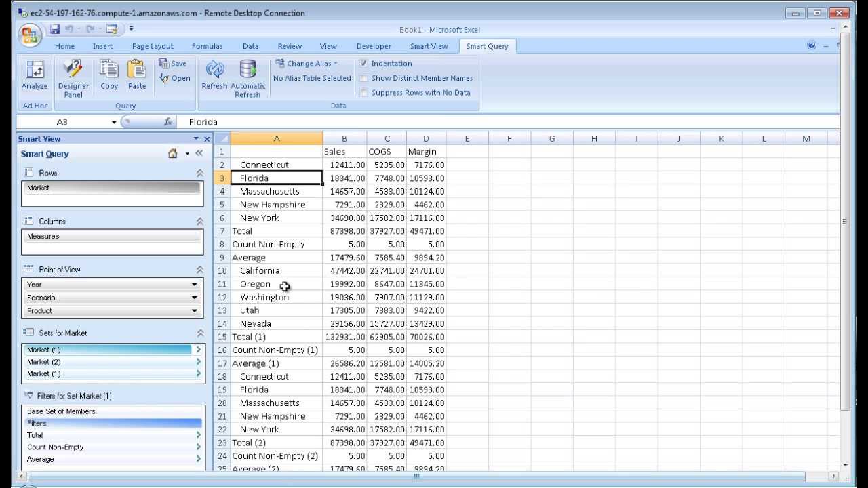The width and height of the screenshot is (868, 488).
Task: Collapse the Point of View section
Action: 200,270
